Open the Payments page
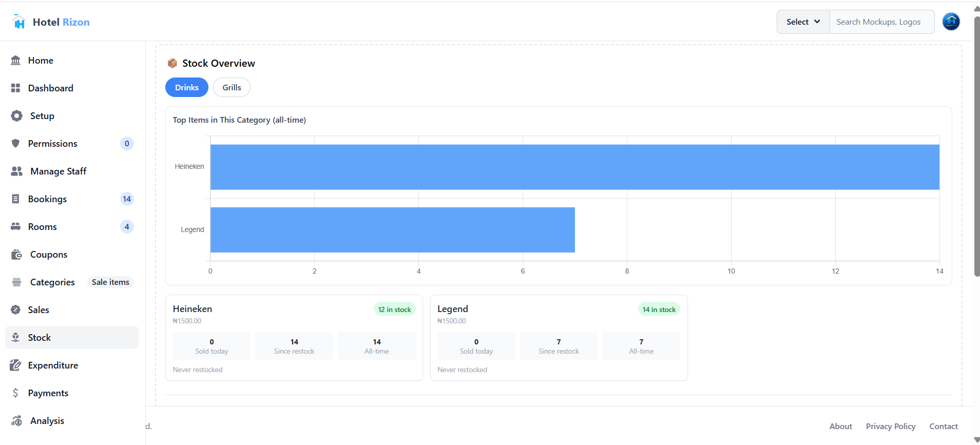Screen dimensions: 980x445 click(x=72, y=393)
